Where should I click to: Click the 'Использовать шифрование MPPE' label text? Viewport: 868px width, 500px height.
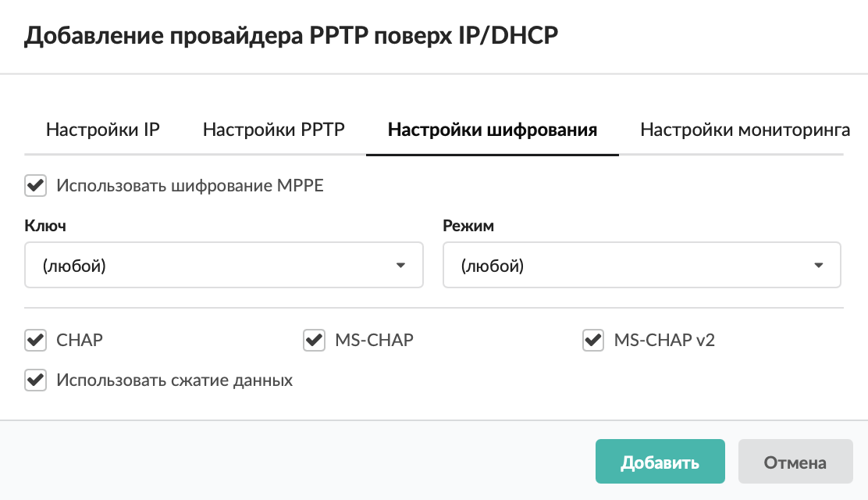190,186
